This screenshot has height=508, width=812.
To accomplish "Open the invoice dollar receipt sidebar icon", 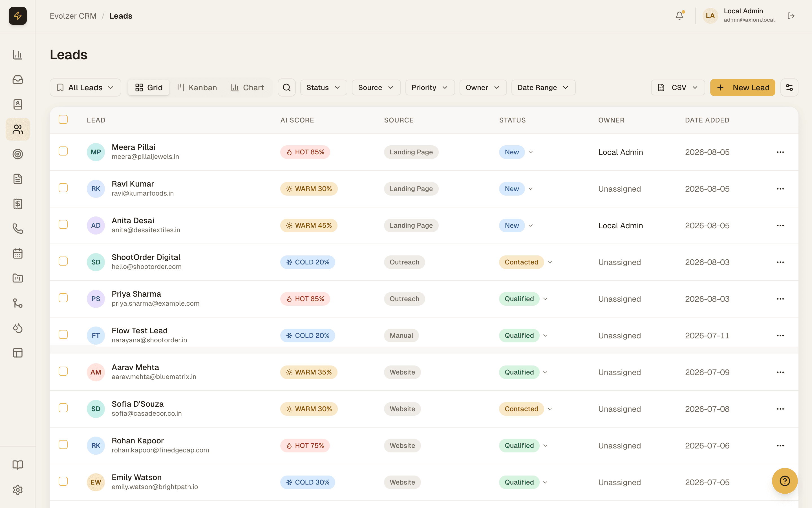I will [18, 204].
